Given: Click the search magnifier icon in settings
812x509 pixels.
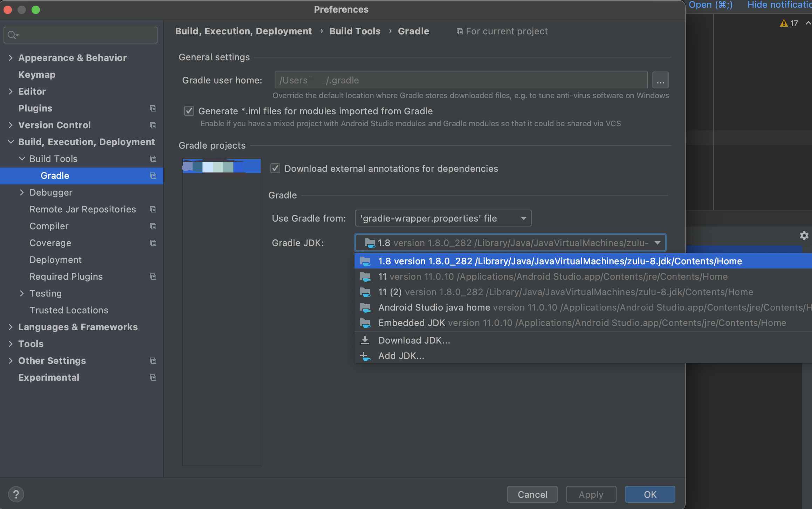Looking at the screenshot, I should (13, 35).
